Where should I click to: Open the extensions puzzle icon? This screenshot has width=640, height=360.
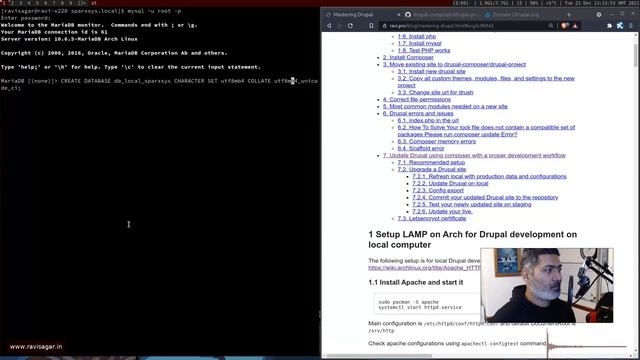[609, 26]
